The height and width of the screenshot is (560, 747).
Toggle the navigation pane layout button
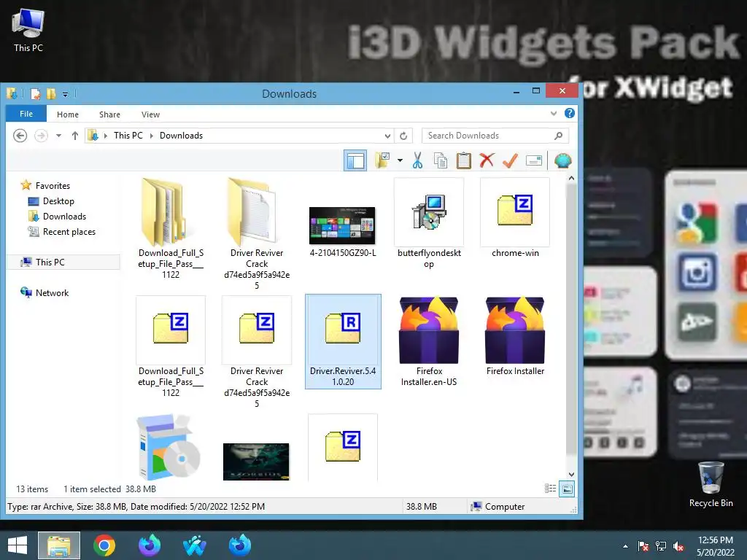pyautogui.click(x=355, y=160)
